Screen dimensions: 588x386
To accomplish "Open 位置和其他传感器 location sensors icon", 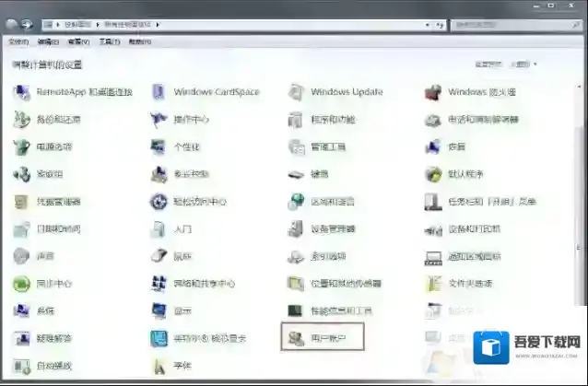I will tap(296, 284).
